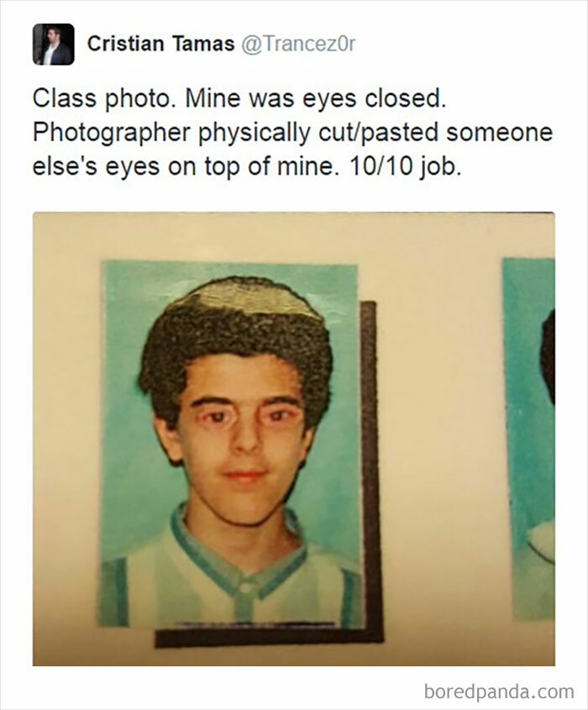This screenshot has height=710, width=588.
Task: Open the attached class photo thumbnail
Action: point(294,439)
